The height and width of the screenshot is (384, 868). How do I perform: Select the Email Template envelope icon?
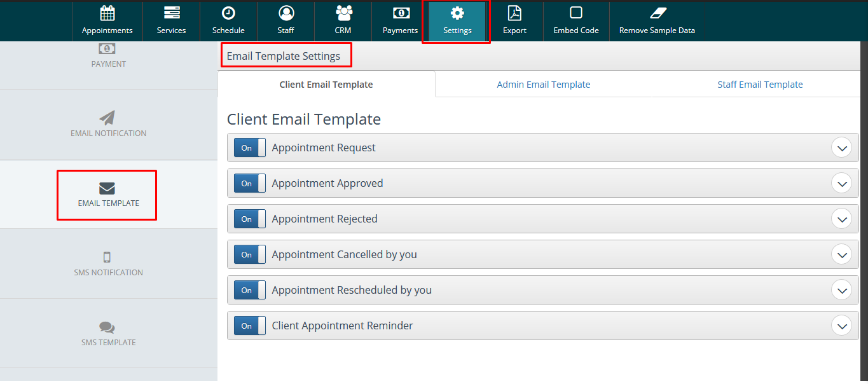click(x=107, y=188)
